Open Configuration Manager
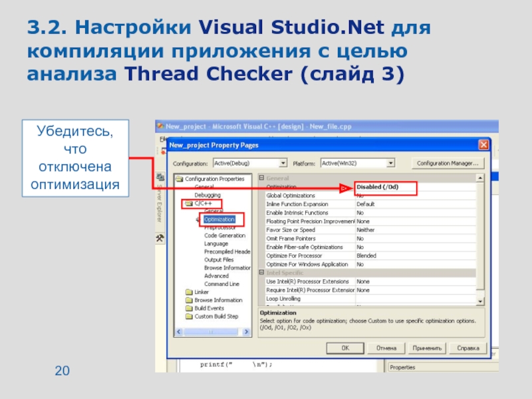 (x=448, y=163)
